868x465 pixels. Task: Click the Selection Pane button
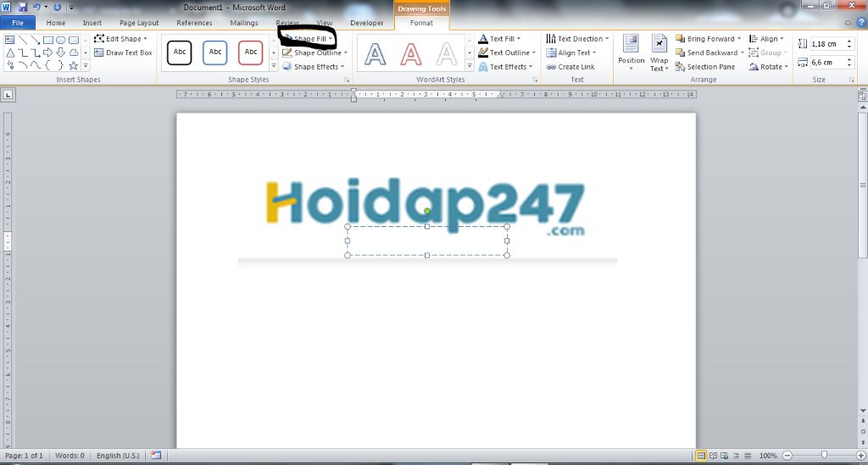705,66
